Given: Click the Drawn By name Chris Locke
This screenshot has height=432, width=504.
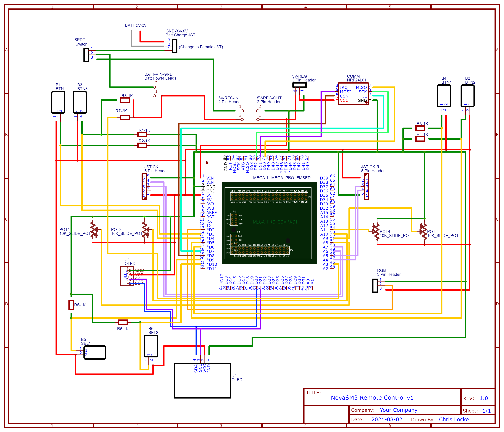Looking at the screenshot, I should point(454,419).
